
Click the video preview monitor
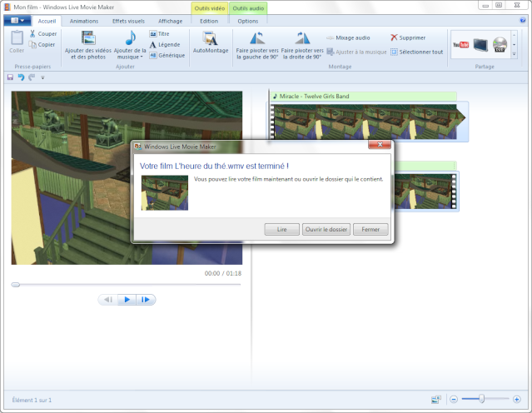[x=127, y=178]
